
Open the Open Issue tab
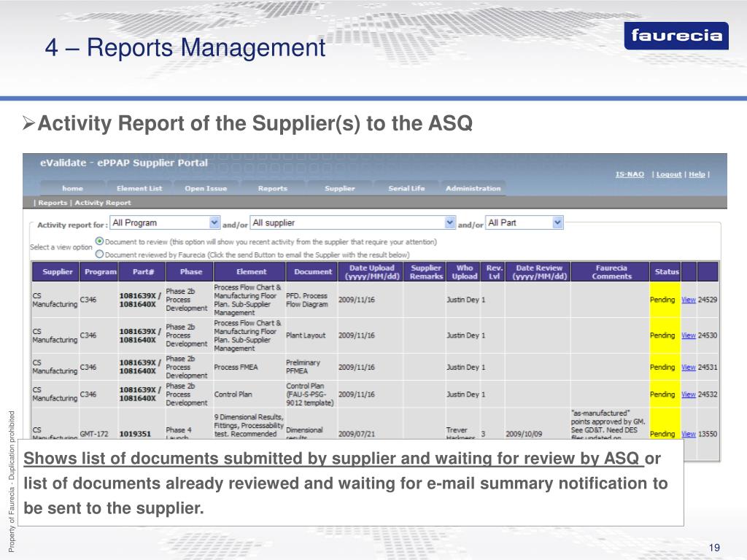click(x=206, y=189)
